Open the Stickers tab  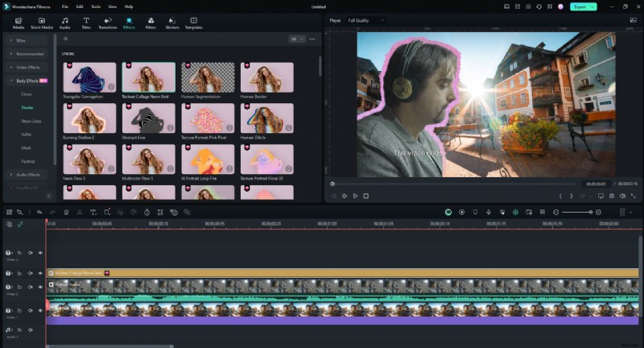172,22
